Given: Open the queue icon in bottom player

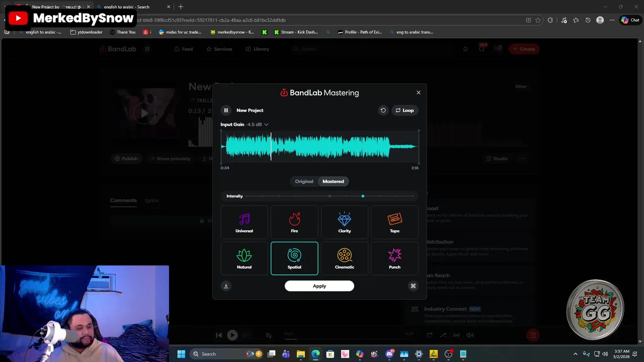Looking at the screenshot, I should coord(269,335).
